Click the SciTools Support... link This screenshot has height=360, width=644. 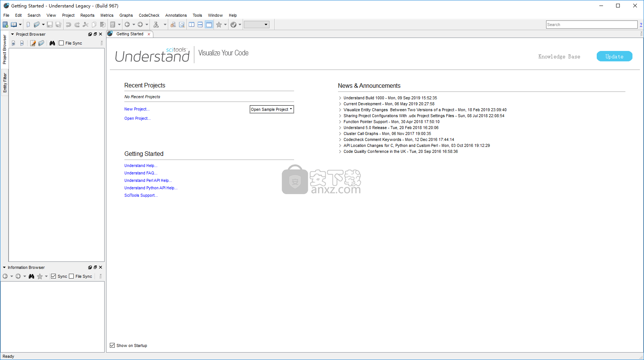pos(141,195)
